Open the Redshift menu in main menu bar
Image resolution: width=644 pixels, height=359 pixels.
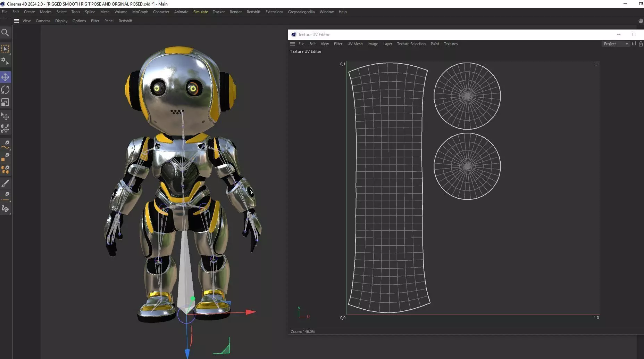pos(253,12)
